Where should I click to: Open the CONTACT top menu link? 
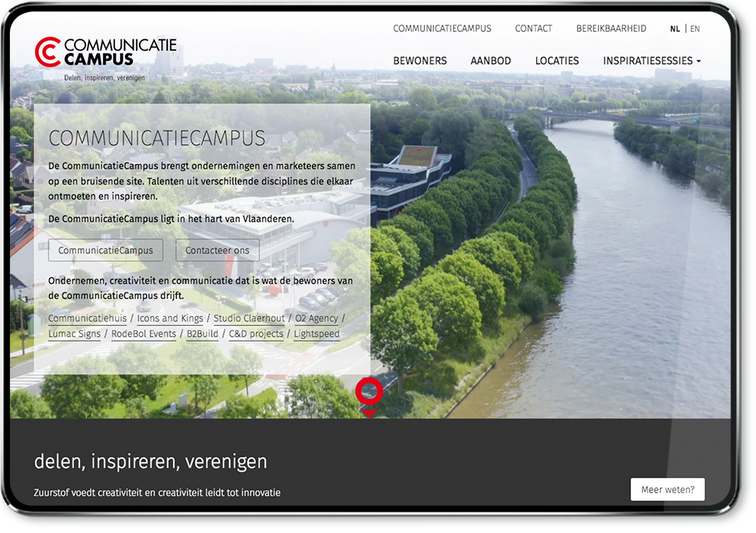(533, 29)
